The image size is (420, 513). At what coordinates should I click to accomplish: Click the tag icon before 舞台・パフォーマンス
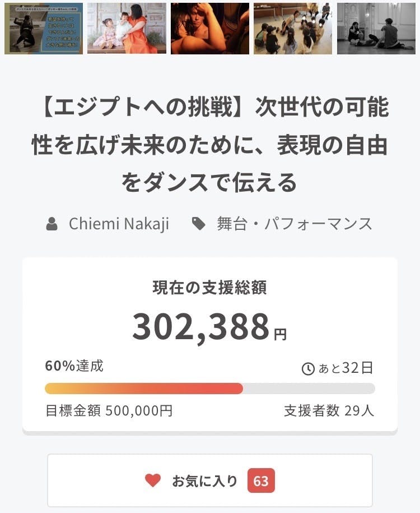(198, 224)
